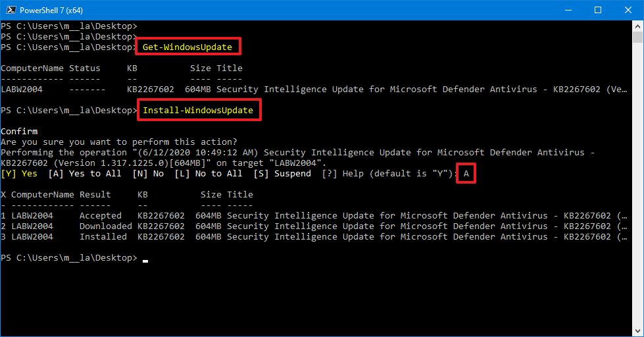Click the PowerShell icon in title bar
Screen dimensions: 644x337
tap(11, 10)
